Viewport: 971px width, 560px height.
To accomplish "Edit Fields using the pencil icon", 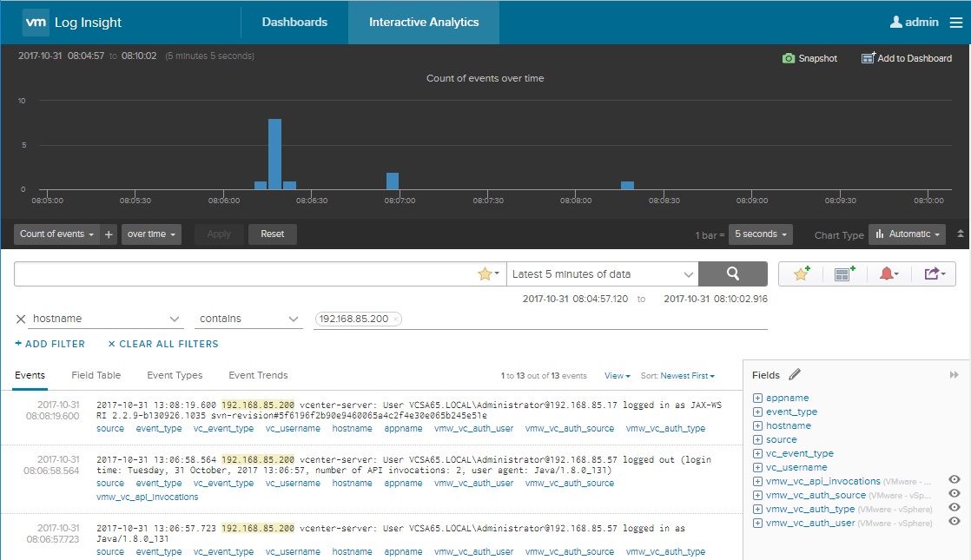I will click(795, 374).
